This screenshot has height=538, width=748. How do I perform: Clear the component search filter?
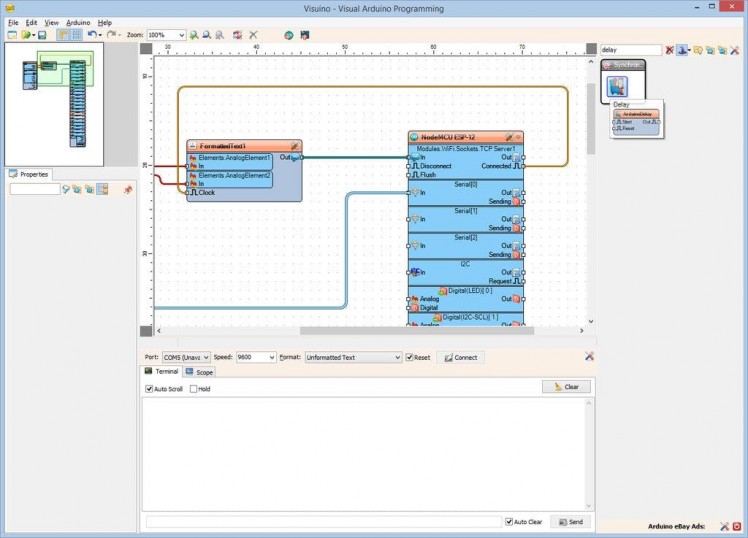(670, 49)
